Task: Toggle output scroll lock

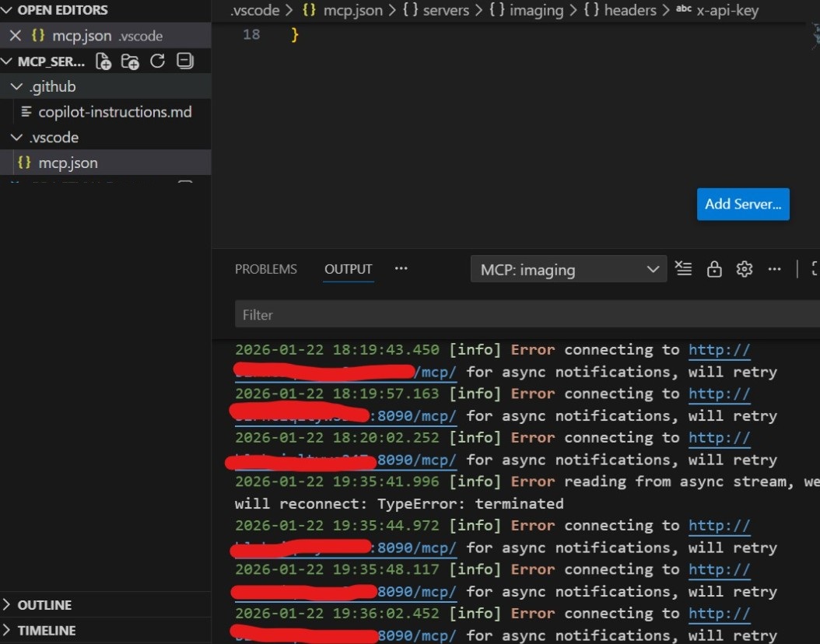Action: pyautogui.click(x=713, y=269)
